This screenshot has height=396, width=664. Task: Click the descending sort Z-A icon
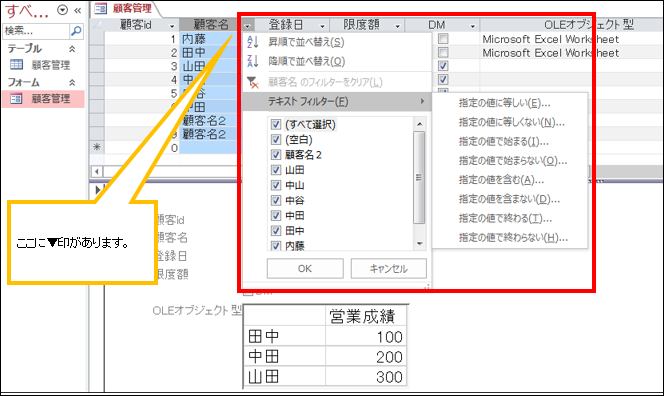(x=252, y=61)
